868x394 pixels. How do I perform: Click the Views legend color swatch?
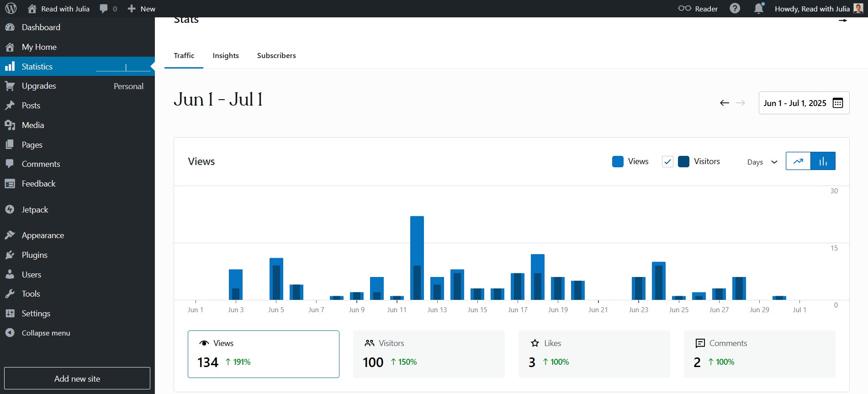[x=618, y=161]
